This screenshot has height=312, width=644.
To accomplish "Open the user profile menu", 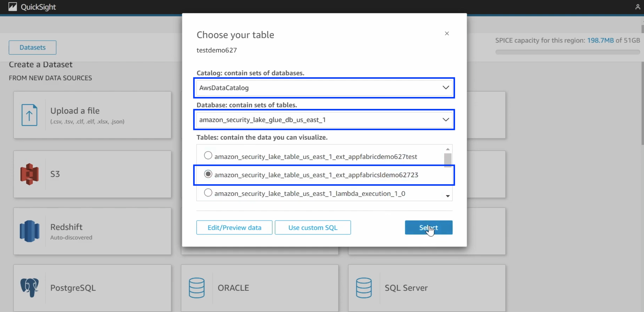I will (x=637, y=7).
